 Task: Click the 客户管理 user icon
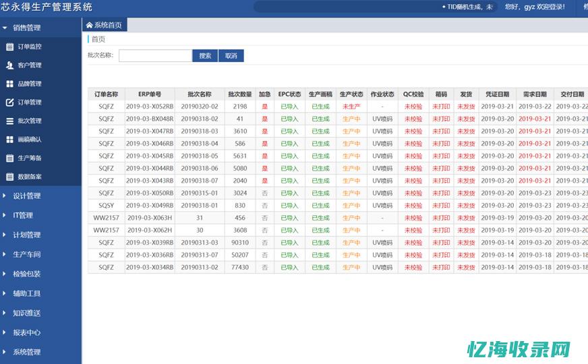coord(9,65)
